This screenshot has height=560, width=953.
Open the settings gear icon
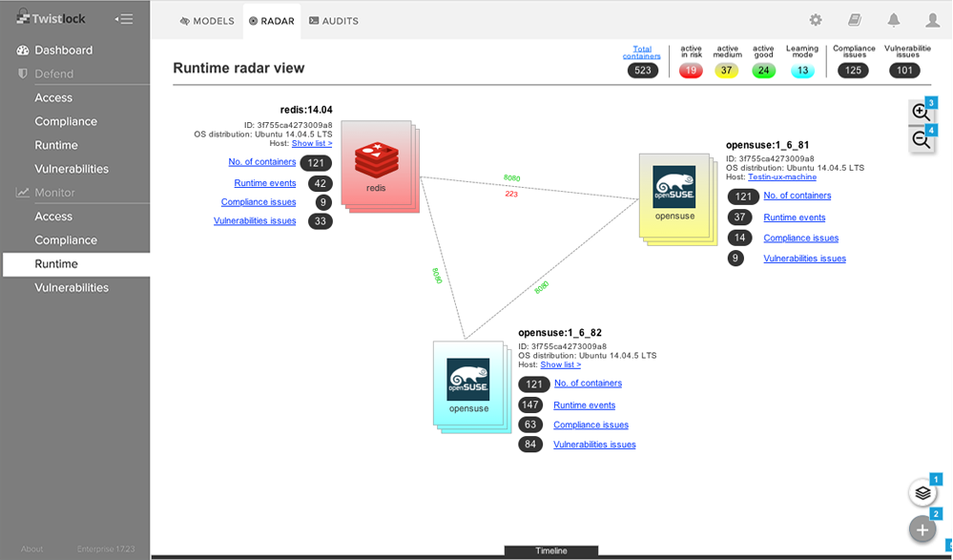click(816, 20)
